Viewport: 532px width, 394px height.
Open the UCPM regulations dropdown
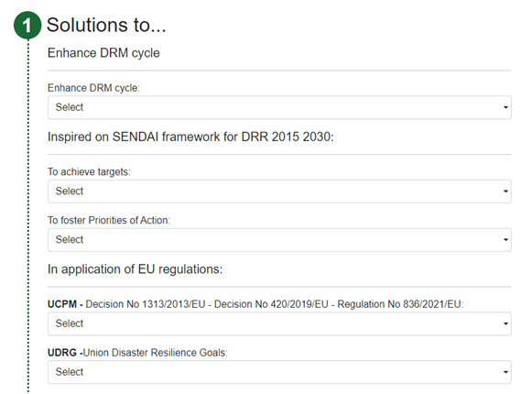coord(279,323)
